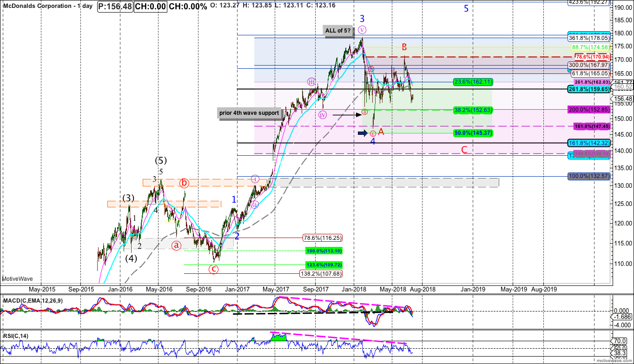Click the 88.7%(174.58) retracement label
Image resolution: width=634 pixels, height=364 pixels.
click(590, 47)
